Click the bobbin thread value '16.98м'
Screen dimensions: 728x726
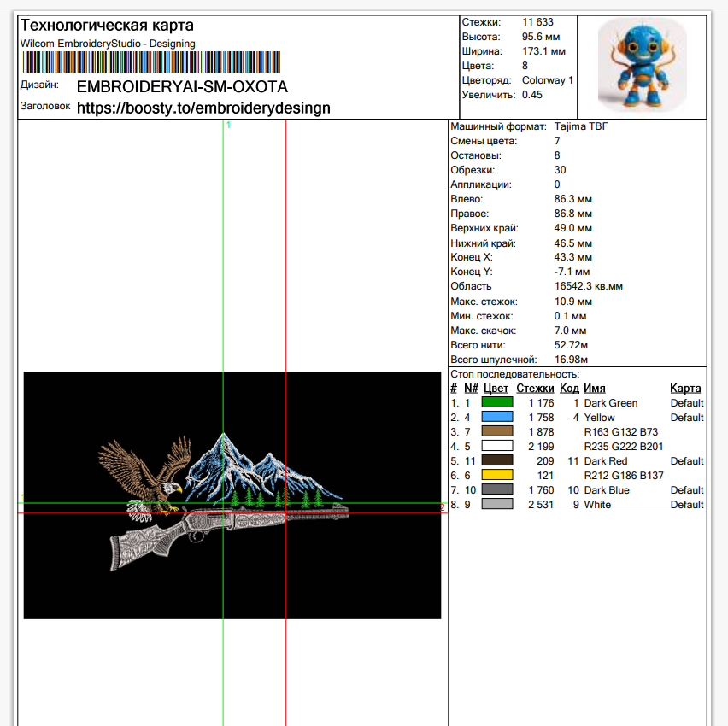click(x=571, y=360)
